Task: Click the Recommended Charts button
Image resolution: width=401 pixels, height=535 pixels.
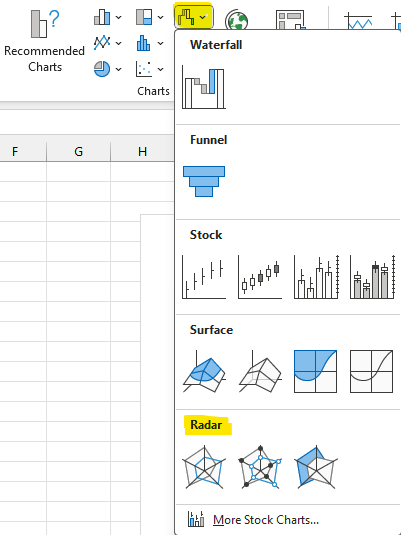Action: [44, 41]
